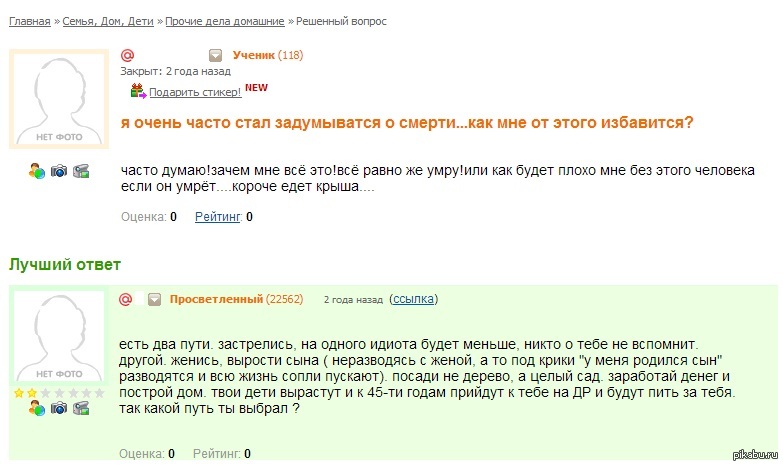
Task: Click the Рейтинг link under the question
Action: pos(218,216)
